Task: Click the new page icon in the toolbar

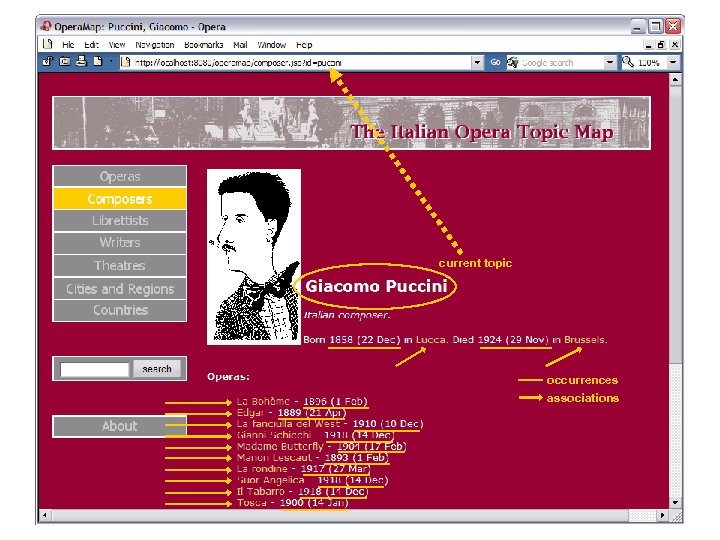Action: tap(97, 61)
